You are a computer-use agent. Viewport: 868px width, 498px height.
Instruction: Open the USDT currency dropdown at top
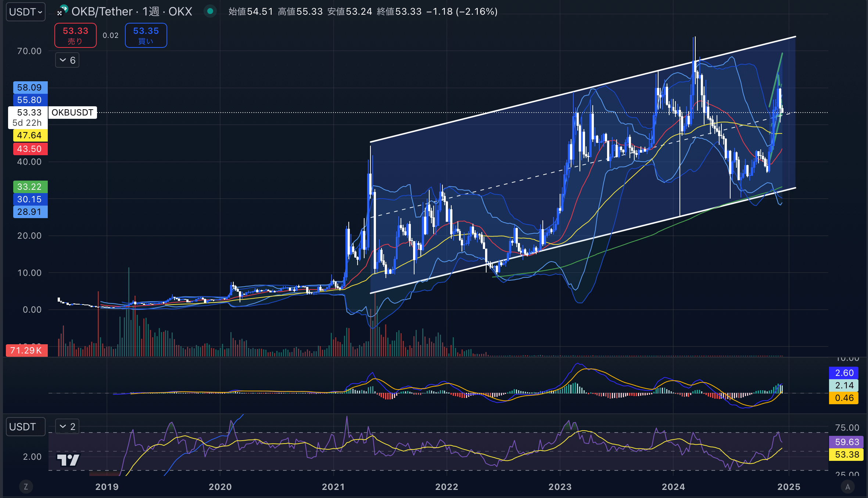pyautogui.click(x=26, y=12)
